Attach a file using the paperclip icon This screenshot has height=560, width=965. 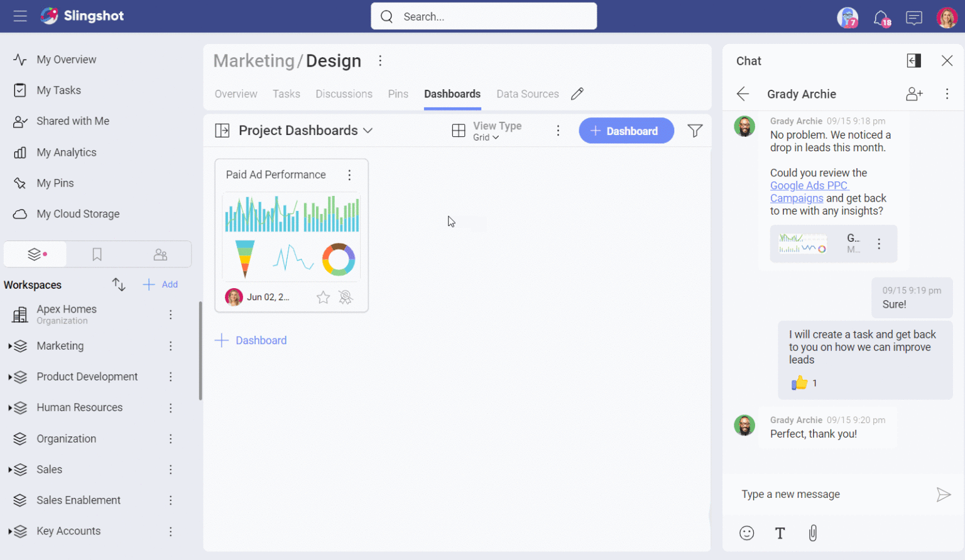point(812,533)
